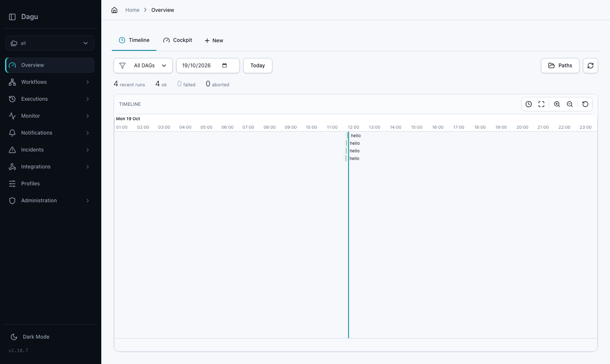Image resolution: width=610 pixels, height=364 pixels.
Task: Collapse the sidebar panel icon beside Dagu
Action: [x=12, y=17]
